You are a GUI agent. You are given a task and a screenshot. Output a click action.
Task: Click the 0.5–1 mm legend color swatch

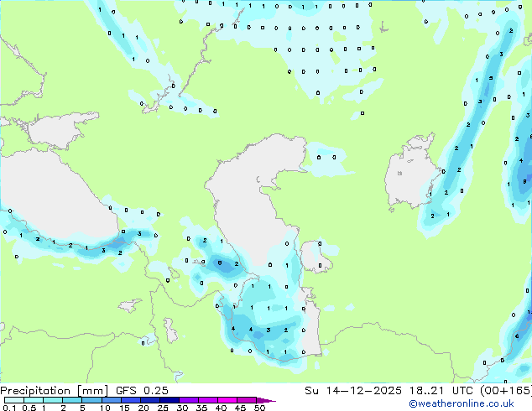tap(34, 400)
